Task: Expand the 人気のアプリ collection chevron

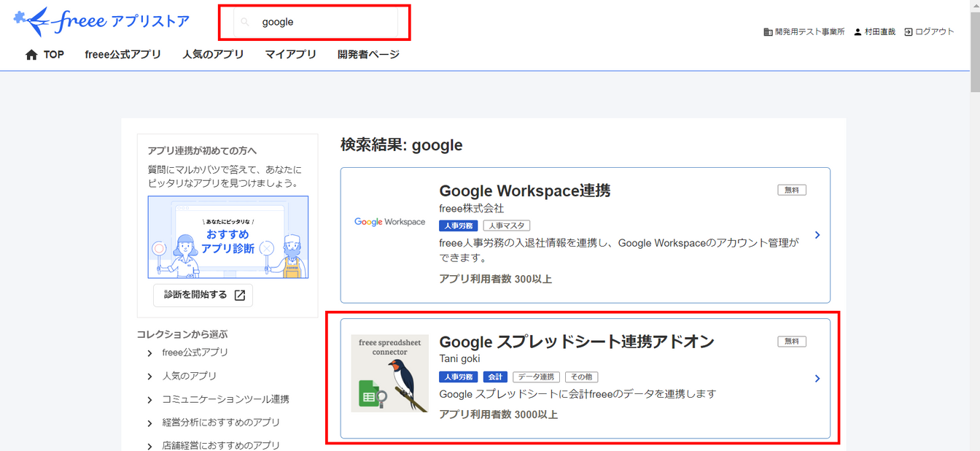Action: pos(149,377)
